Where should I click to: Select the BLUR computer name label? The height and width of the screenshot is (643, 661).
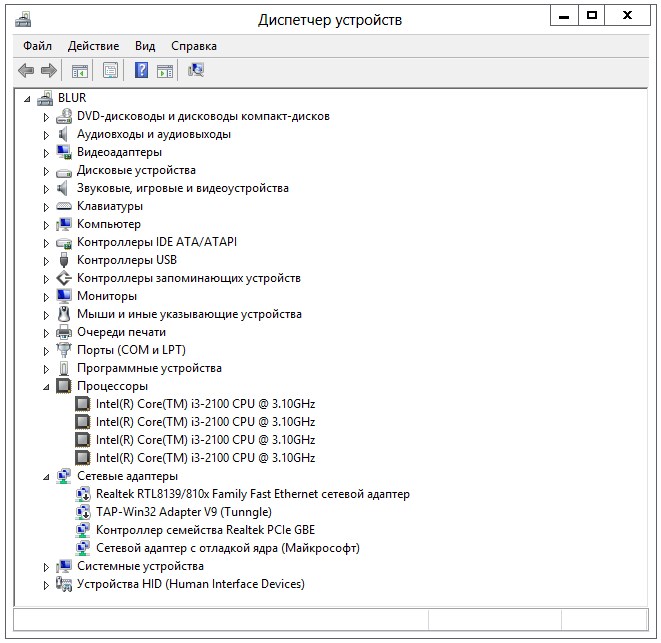tap(72, 98)
